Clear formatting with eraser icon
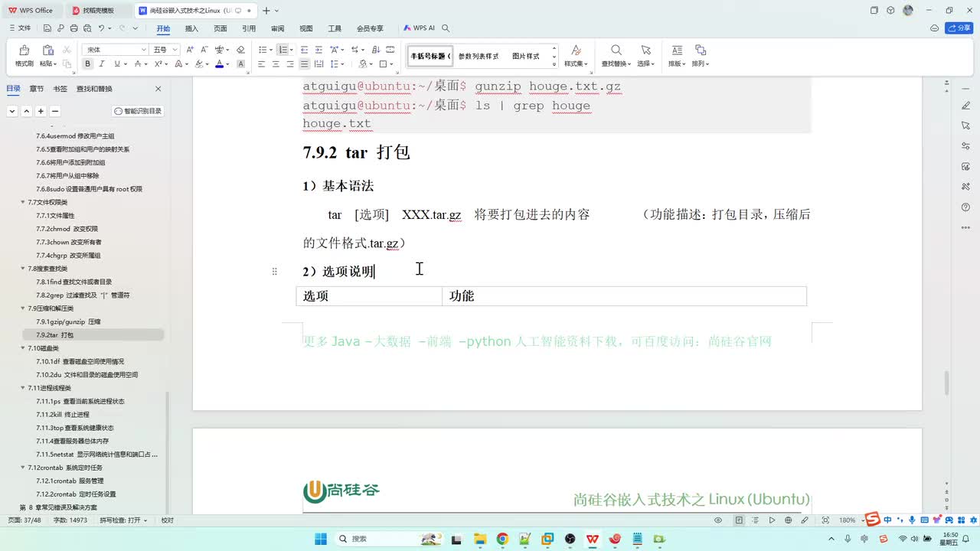Screen dimensions: 980x551 (240, 50)
